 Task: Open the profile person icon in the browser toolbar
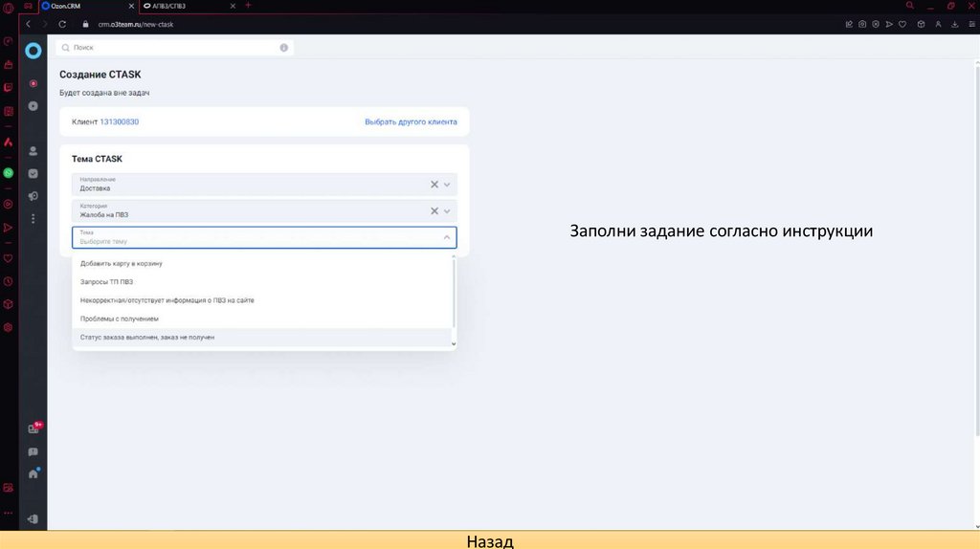point(938,24)
